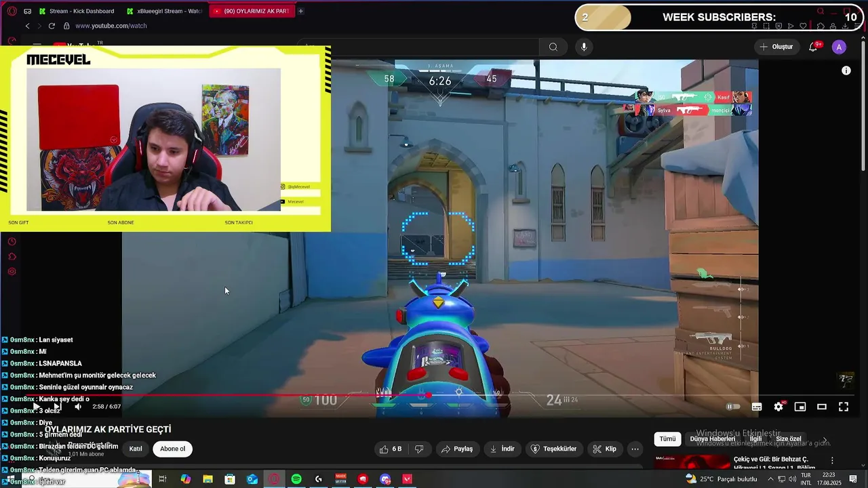Show hidden system tray icons

[770, 479]
